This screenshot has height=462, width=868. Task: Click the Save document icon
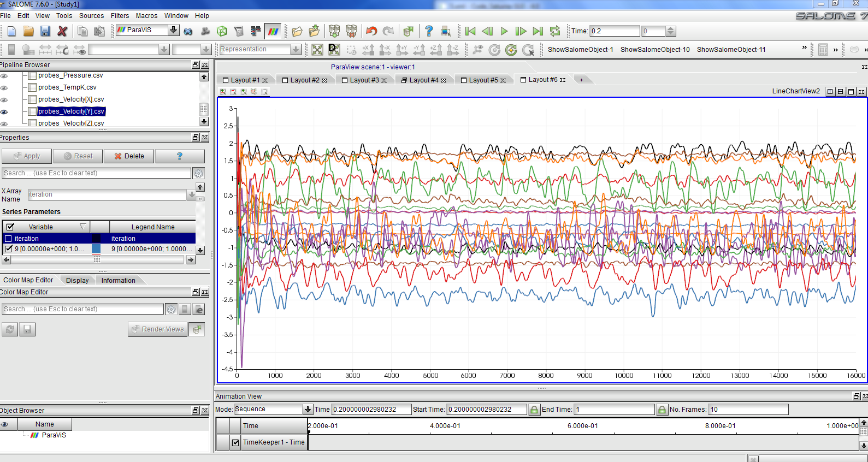[45, 31]
